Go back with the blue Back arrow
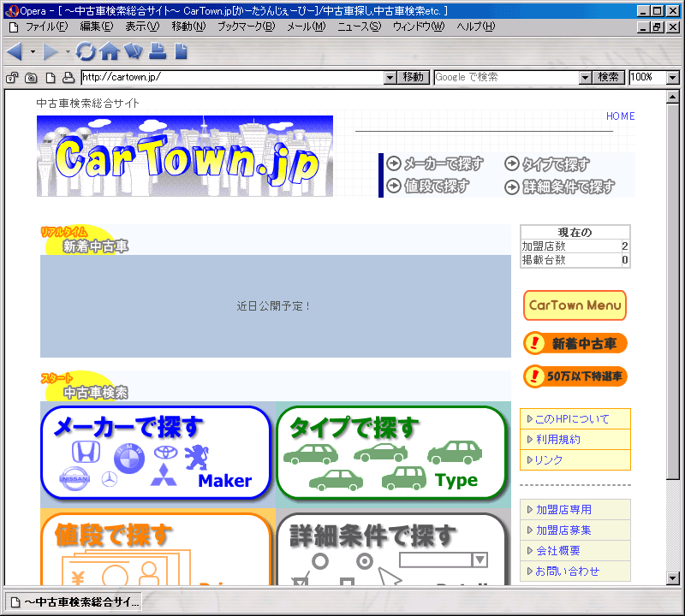The width and height of the screenshot is (685, 616). click(15, 51)
